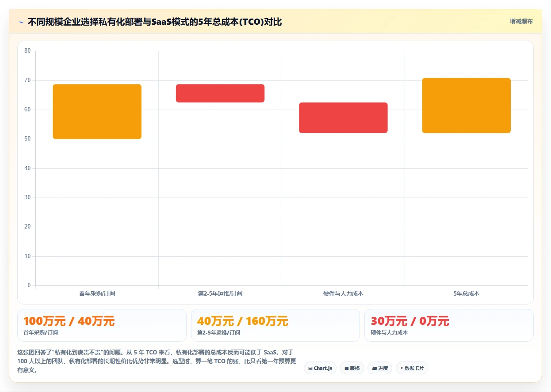
Task: Click the x-axis label 第2-5年运维/订阅
Action: pos(220,293)
